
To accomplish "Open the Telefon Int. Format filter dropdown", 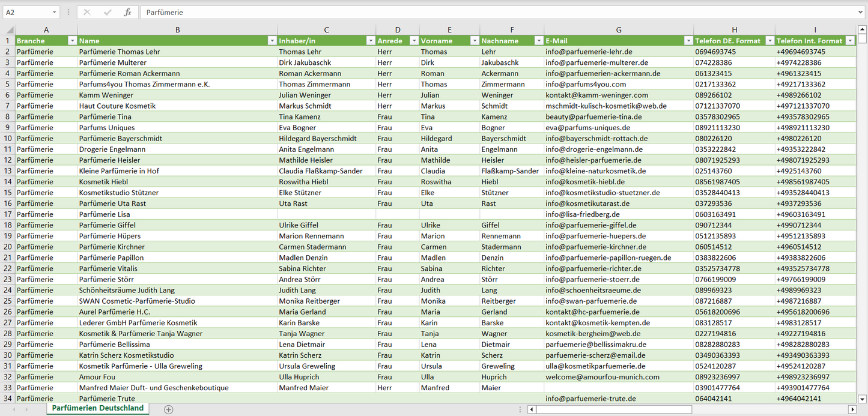I will (x=849, y=41).
